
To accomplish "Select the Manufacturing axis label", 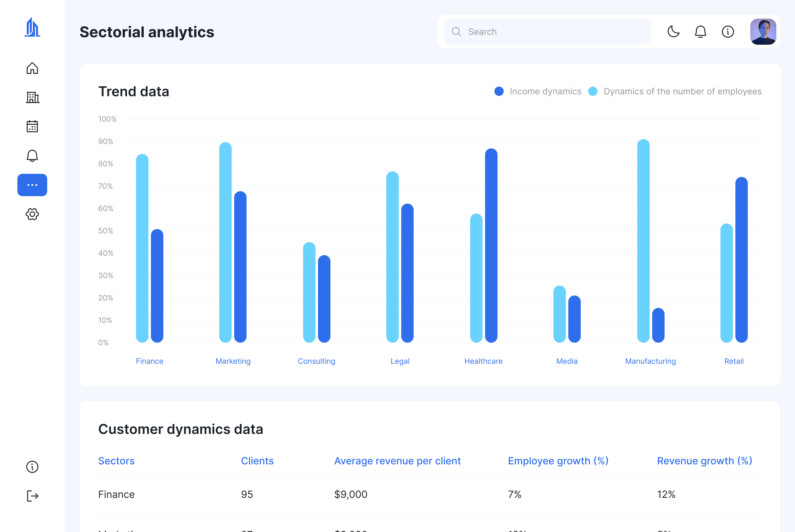I will (650, 361).
